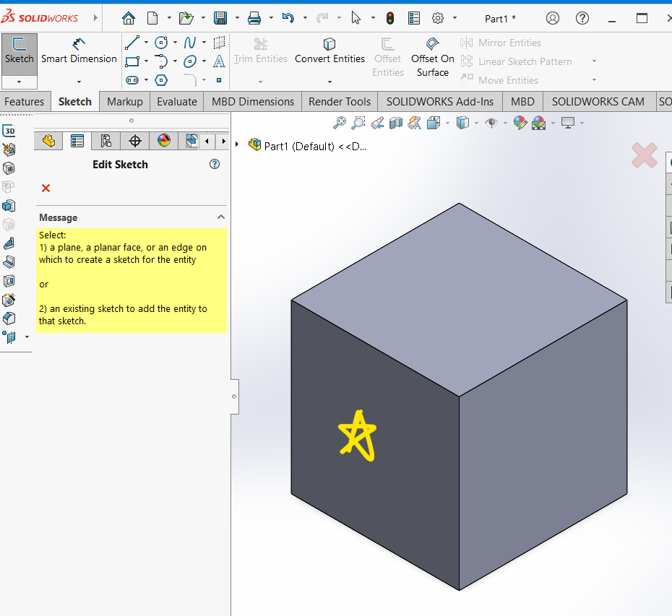
Task: Select the Corner Rectangle tool
Action: (x=132, y=61)
